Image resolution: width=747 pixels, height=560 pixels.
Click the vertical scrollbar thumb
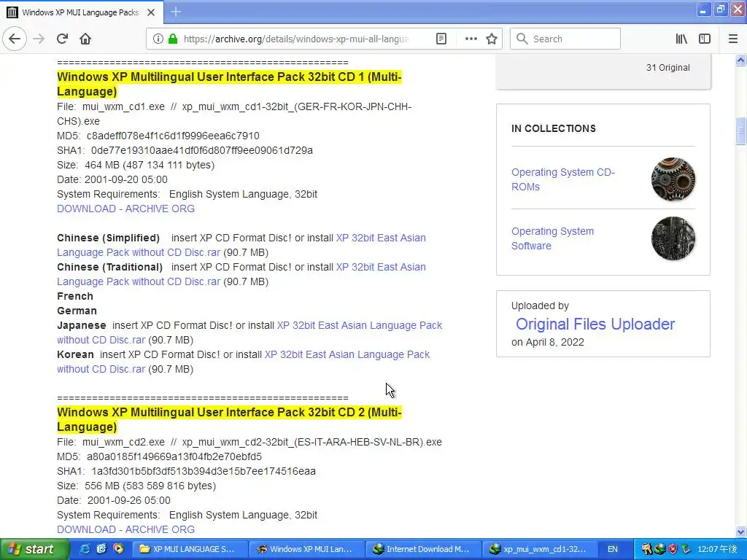[x=740, y=131]
